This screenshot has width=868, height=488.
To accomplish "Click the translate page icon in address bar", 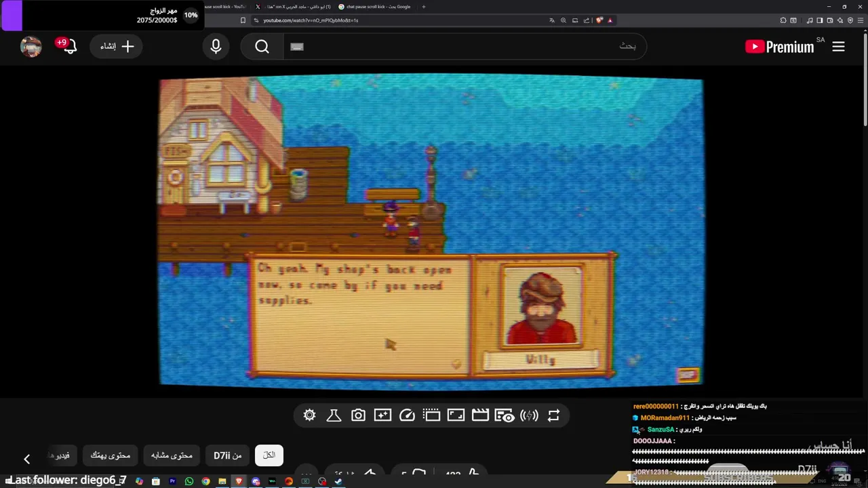I will pyautogui.click(x=551, y=20).
